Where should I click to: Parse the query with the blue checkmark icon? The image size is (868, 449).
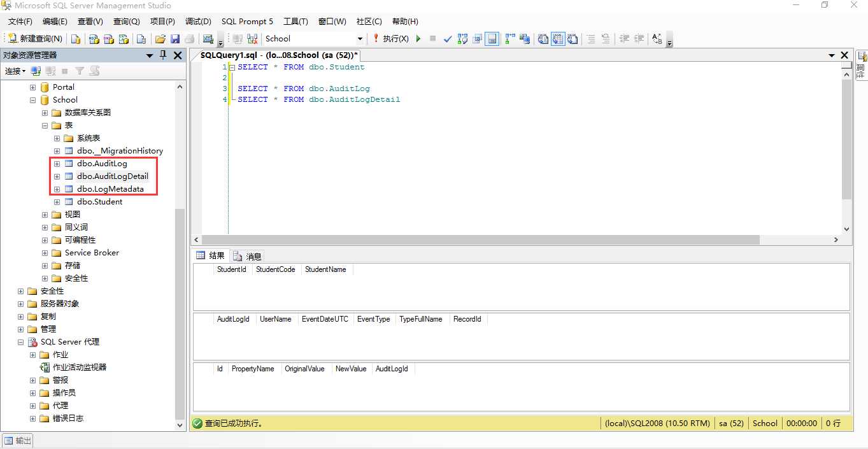448,39
